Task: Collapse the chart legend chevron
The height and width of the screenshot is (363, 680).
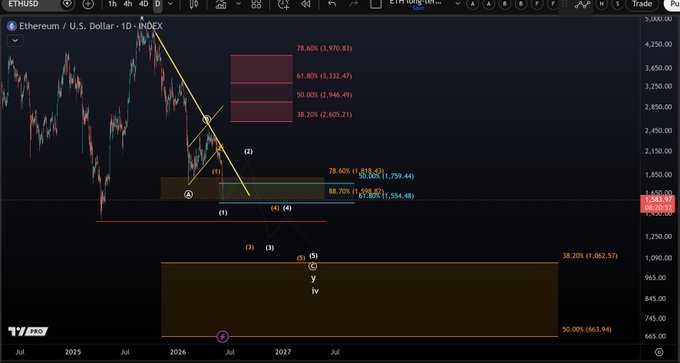Action: 15,40
